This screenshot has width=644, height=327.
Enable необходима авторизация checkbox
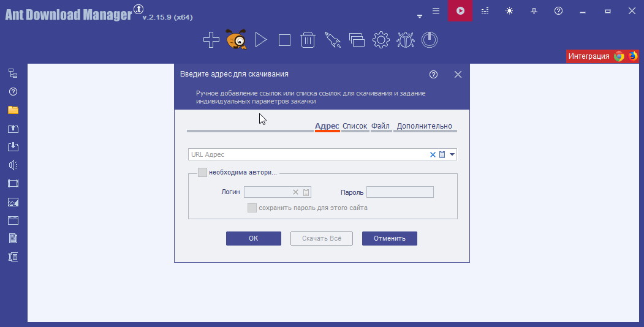[202, 172]
